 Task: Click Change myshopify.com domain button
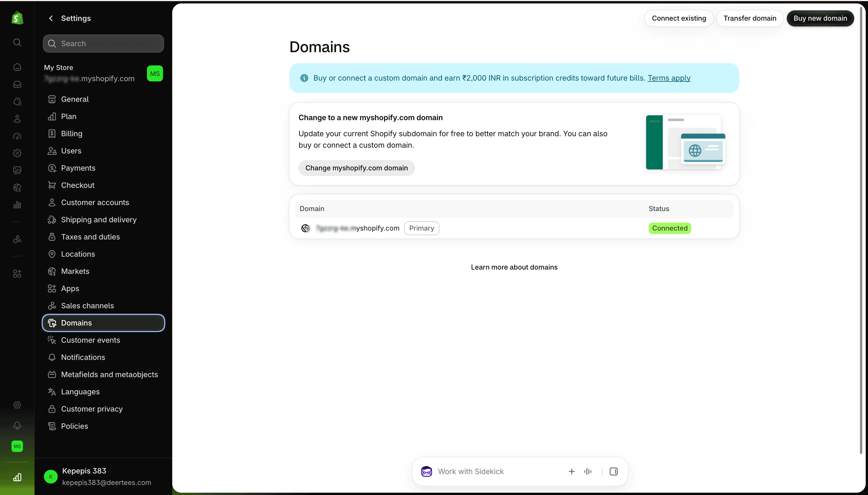pos(356,168)
